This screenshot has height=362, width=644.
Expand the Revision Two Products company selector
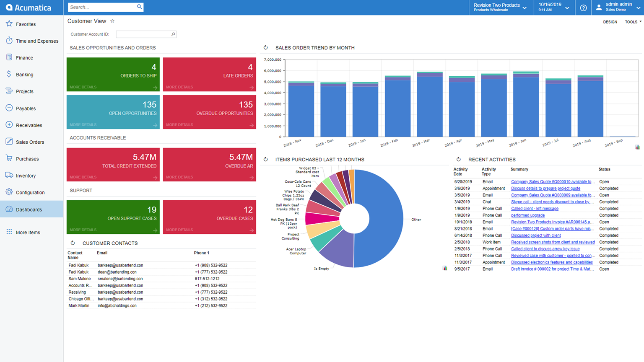click(x=525, y=7)
